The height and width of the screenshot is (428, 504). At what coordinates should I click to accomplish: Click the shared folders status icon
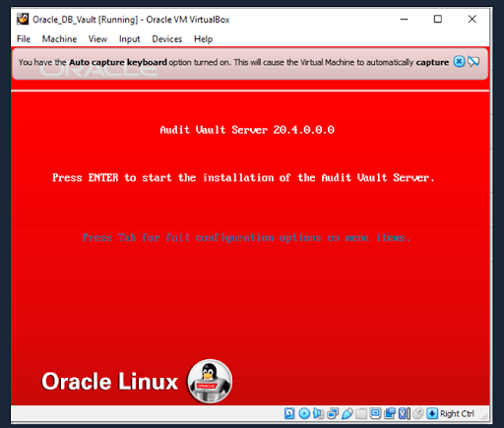click(x=361, y=413)
